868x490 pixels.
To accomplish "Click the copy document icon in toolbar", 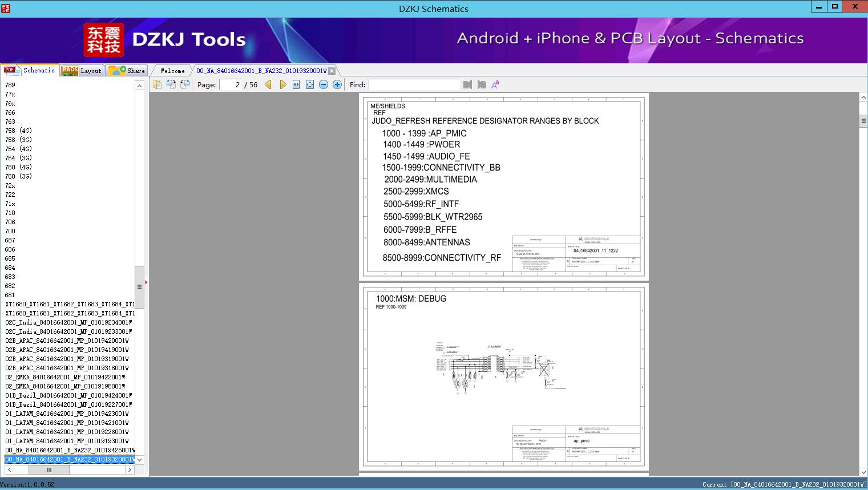I will click(158, 84).
